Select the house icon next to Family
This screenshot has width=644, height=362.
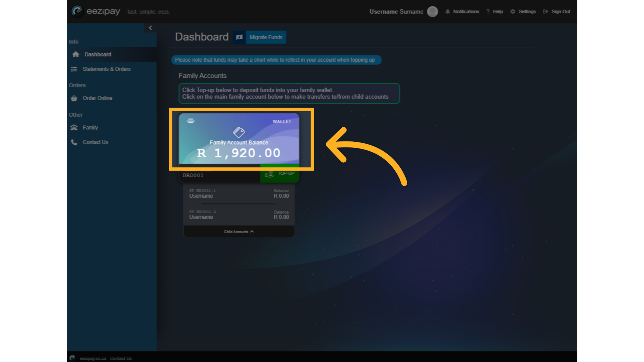(74, 128)
